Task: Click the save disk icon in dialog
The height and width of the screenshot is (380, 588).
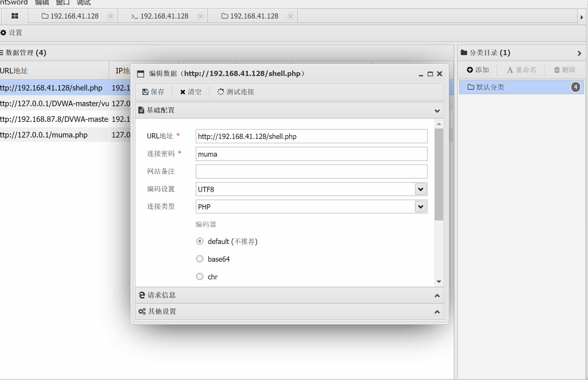Action: (145, 92)
